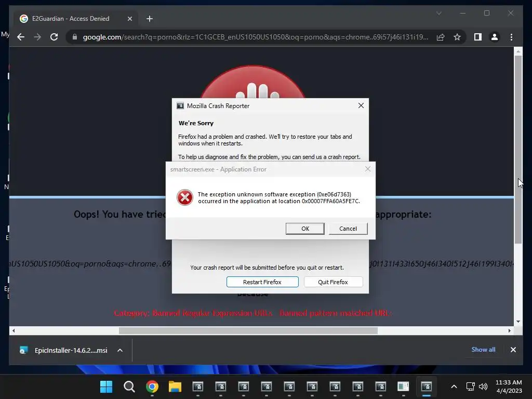Dismiss the downloads bar
Screen dimensions: 532x399
pos(513,350)
